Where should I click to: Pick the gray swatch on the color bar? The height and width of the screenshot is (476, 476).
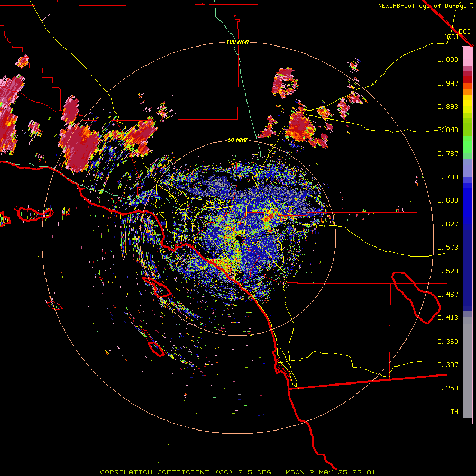click(x=467, y=368)
